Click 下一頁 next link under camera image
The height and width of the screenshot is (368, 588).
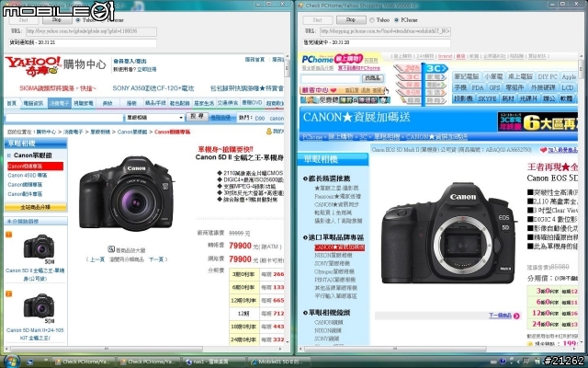click(156, 259)
